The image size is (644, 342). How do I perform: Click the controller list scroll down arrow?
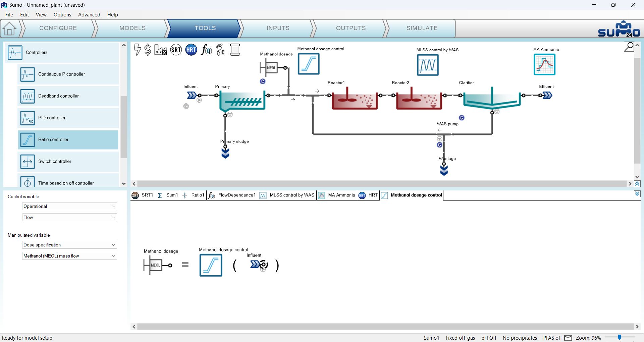[124, 184]
